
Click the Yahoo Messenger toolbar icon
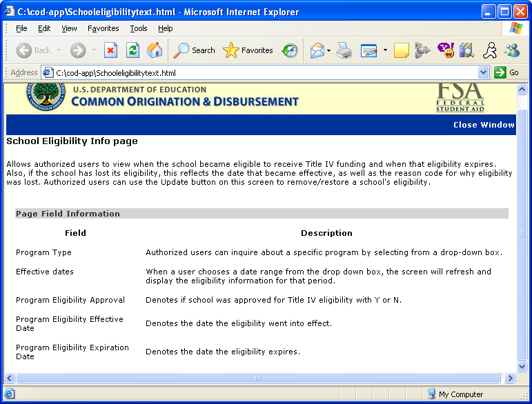click(445, 50)
